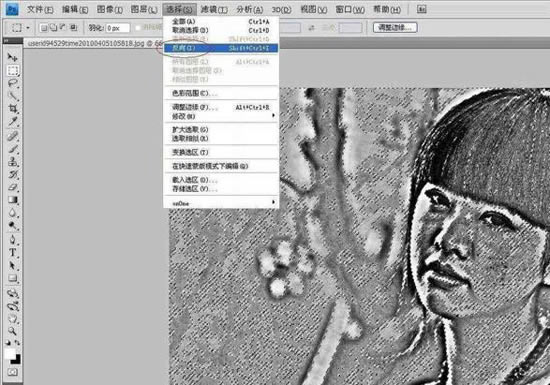Choose Add to Selection mode
The image size is (550, 385).
pos(54,27)
